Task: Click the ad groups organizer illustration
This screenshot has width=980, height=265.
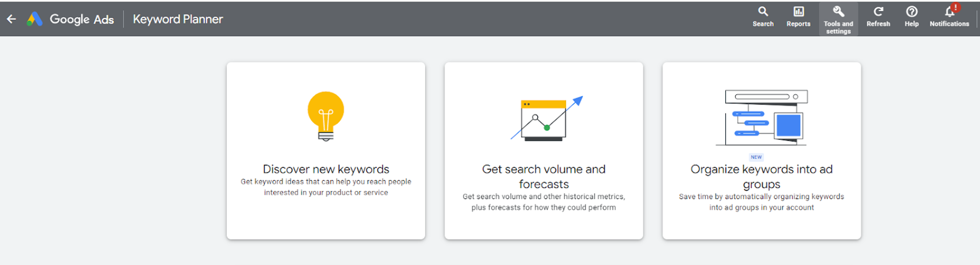Action: point(762,118)
